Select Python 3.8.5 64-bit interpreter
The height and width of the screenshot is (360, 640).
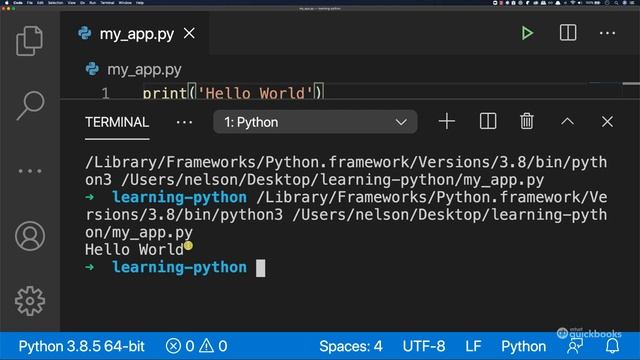click(82, 346)
